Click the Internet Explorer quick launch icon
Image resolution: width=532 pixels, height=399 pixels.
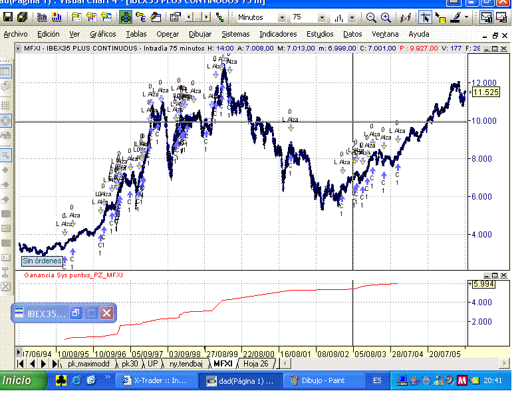point(76,380)
